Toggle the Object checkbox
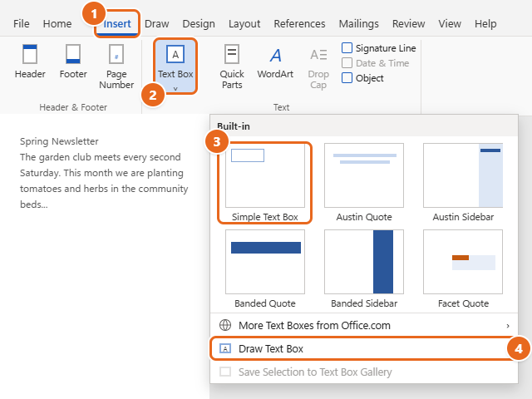 tap(347, 77)
